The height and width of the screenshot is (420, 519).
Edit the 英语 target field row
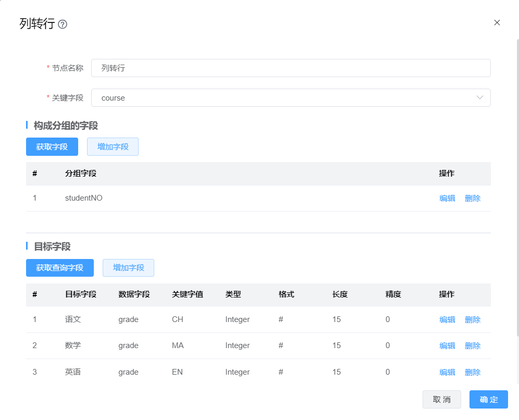pyautogui.click(x=447, y=373)
